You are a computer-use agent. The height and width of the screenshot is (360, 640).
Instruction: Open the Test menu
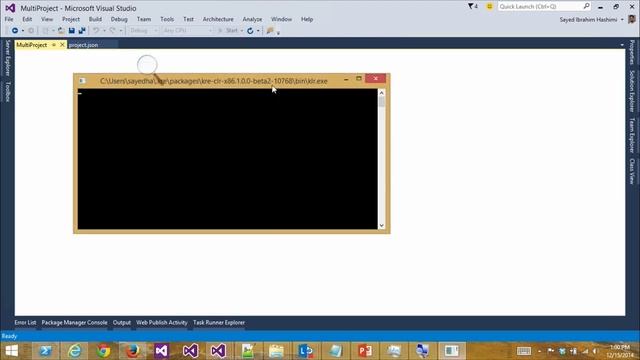click(x=188, y=19)
